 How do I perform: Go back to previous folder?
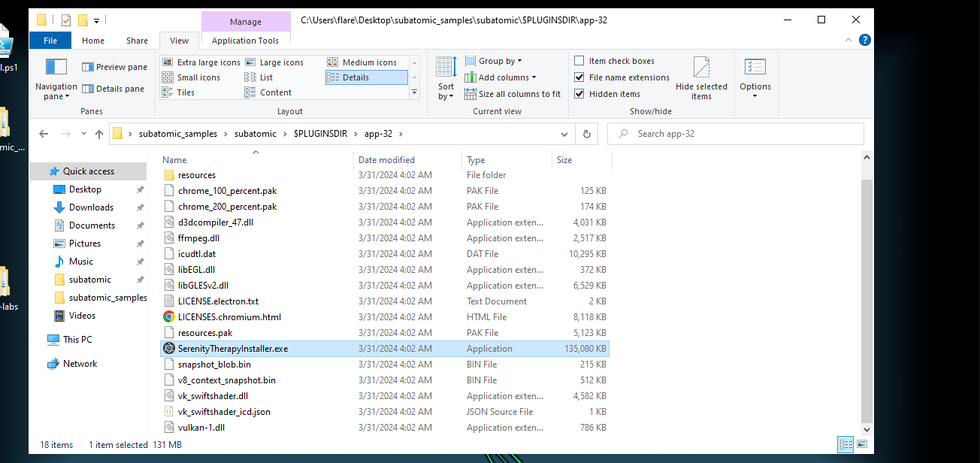pyautogui.click(x=44, y=134)
